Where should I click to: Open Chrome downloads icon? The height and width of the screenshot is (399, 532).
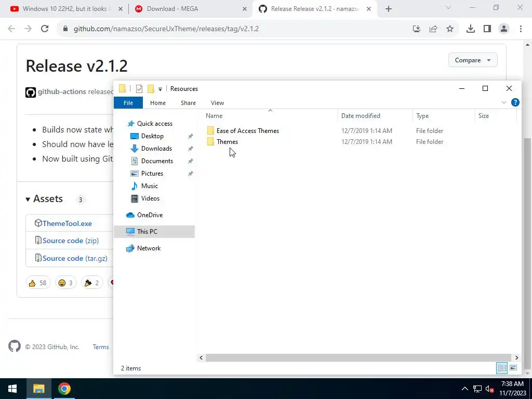point(471,29)
